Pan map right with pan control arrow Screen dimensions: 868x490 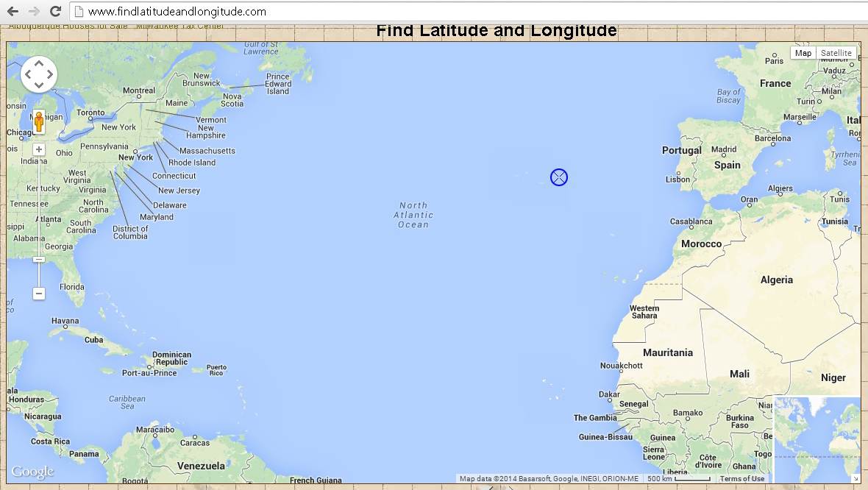coord(49,74)
